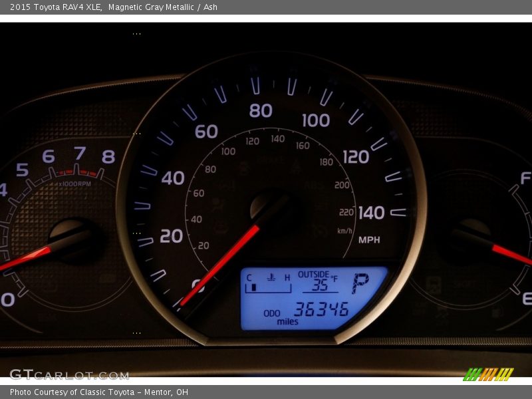Click the P gear position indicator
Screen dimensions: 532x399
pyautogui.click(x=360, y=283)
